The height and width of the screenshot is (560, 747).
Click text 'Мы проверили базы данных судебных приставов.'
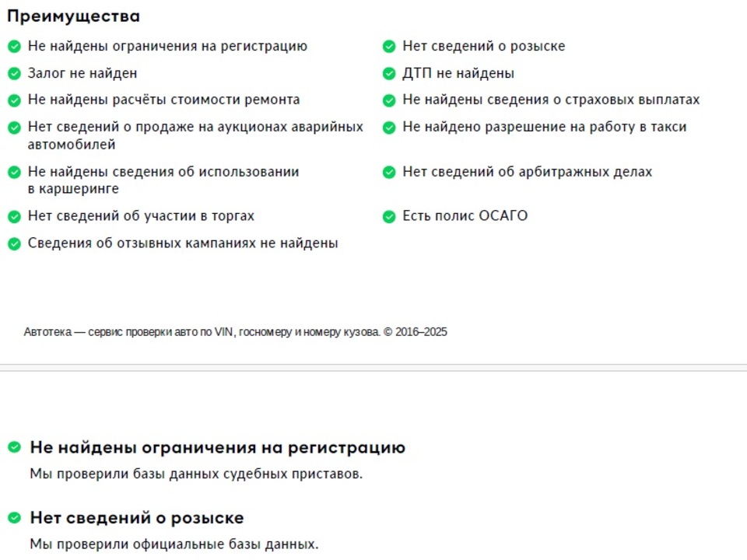pyautogui.click(x=196, y=474)
